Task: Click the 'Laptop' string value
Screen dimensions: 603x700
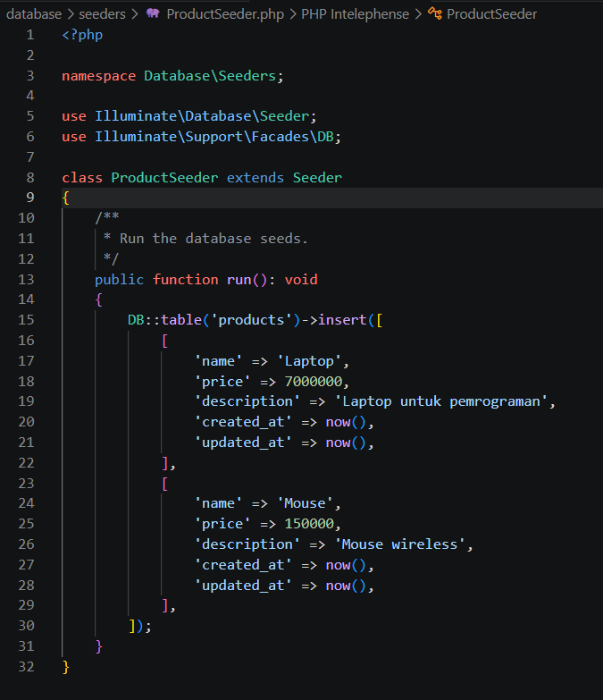Action: click(x=309, y=360)
